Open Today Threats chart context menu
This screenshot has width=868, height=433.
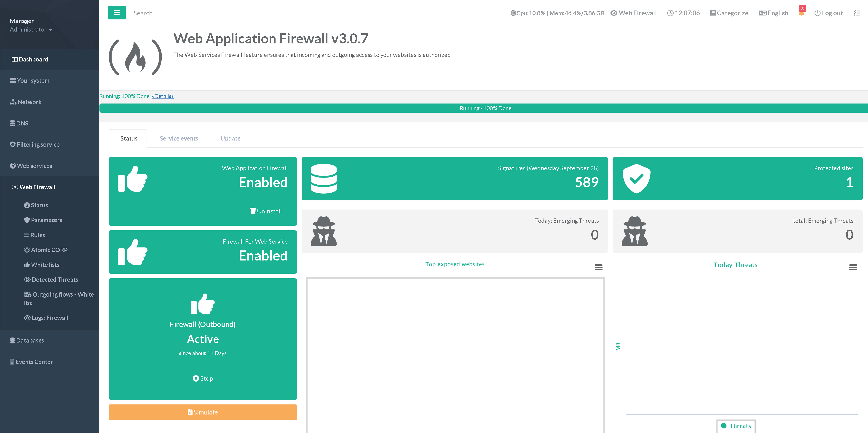[853, 267]
